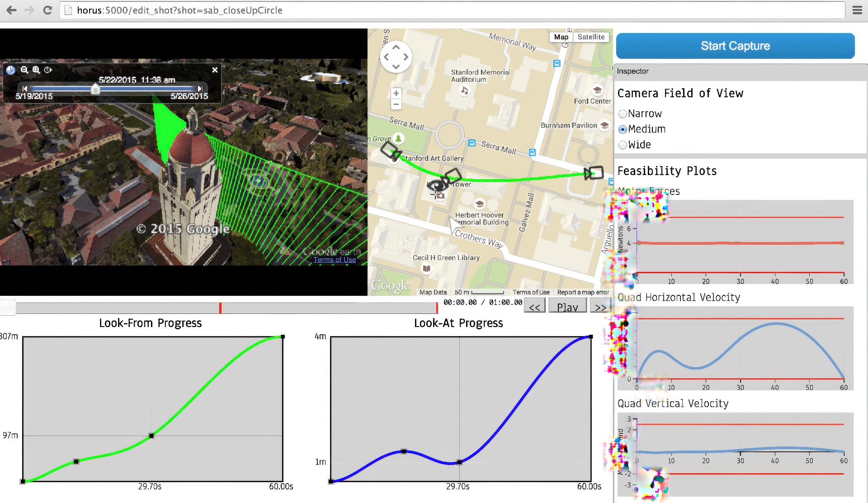Pan the map up with arrow control
This screenshot has height=503, width=868.
396,47
